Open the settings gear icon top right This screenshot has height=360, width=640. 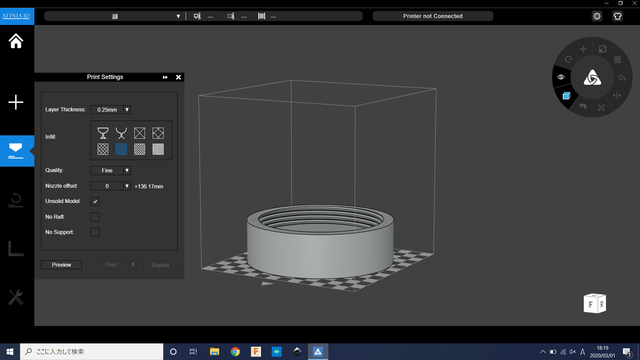pyautogui.click(x=597, y=16)
